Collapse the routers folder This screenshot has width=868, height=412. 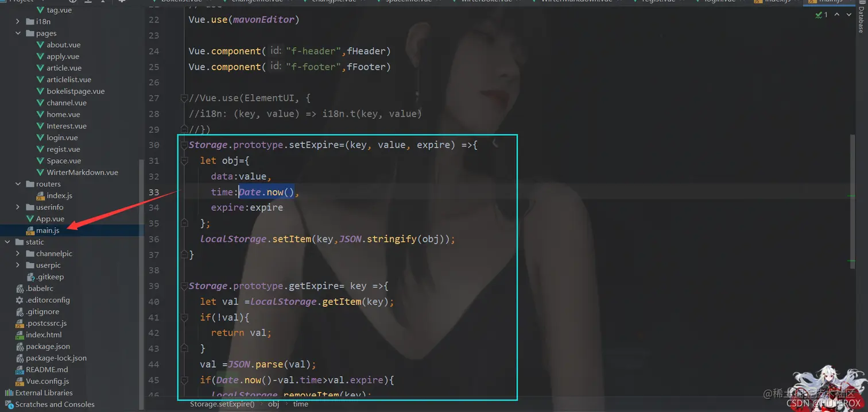18,184
